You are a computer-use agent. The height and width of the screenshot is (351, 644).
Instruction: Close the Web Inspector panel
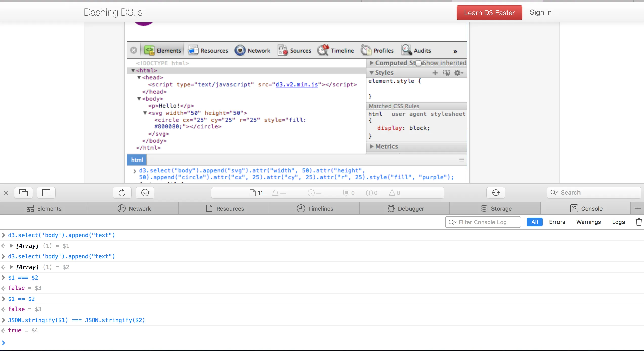coord(6,193)
